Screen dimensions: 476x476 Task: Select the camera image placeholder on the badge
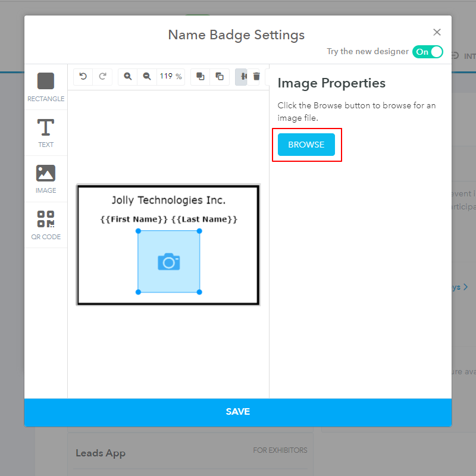point(168,262)
